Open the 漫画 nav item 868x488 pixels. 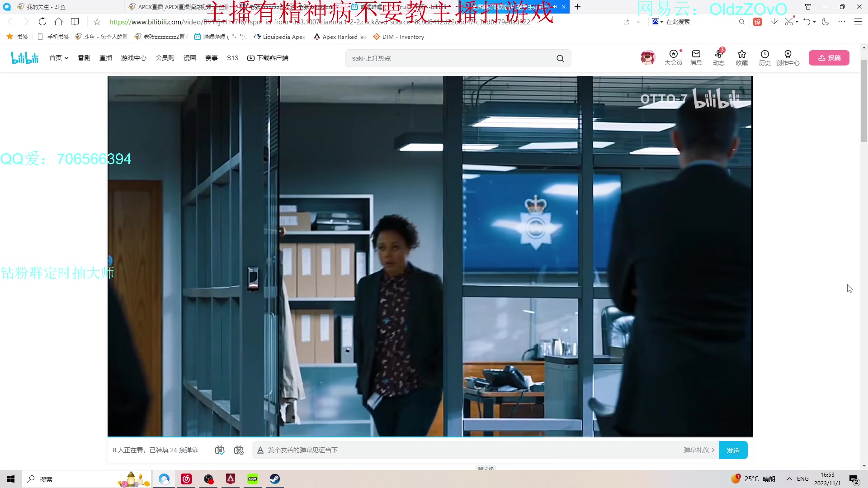[190, 58]
